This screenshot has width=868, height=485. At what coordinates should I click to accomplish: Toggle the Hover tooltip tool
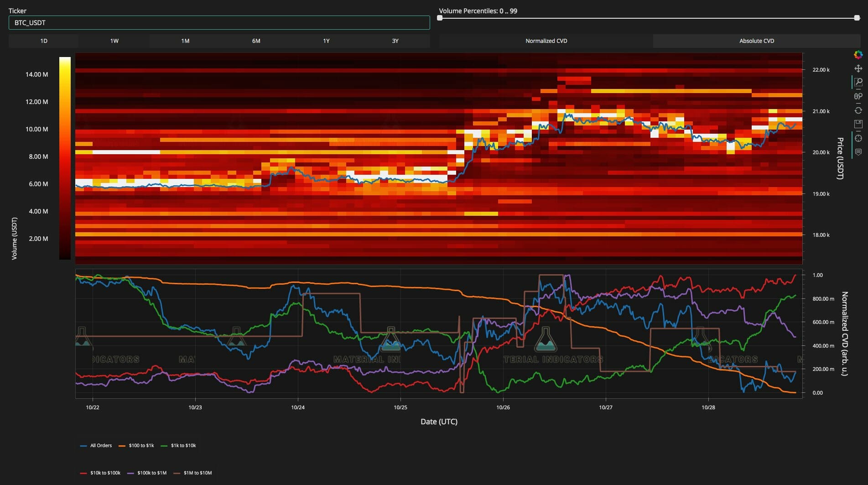pyautogui.click(x=858, y=152)
